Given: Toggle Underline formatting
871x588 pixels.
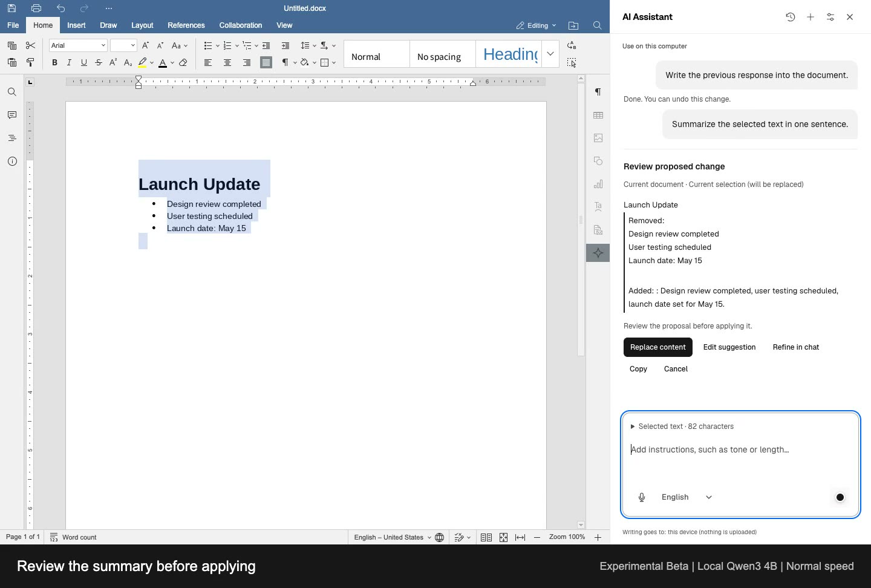Looking at the screenshot, I should [x=83, y=62].
